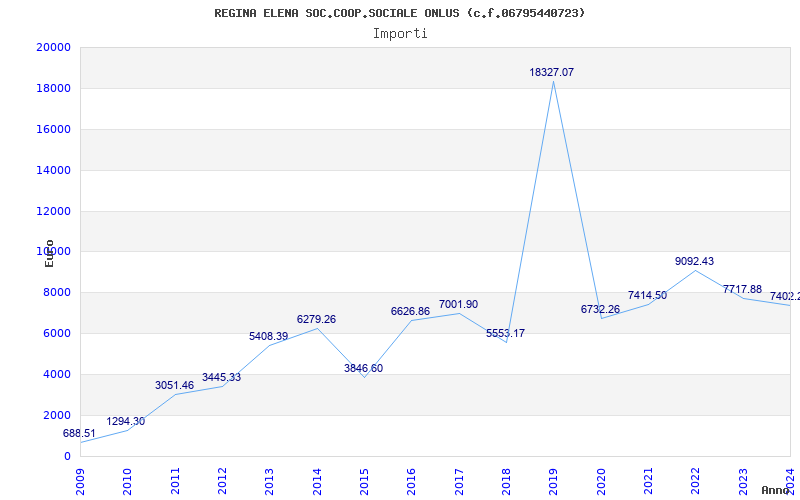This screenshot has width=800, height=500.
Task: Click the 18000 y-axis tick label
Action: click(54, 88)
